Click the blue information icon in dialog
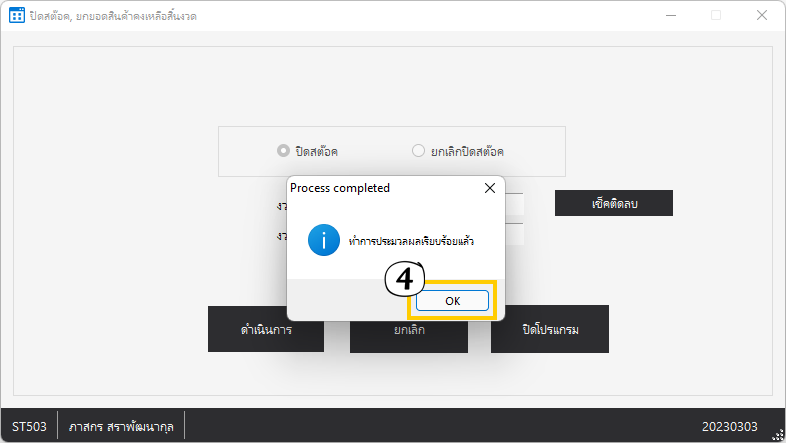 pyautogui.click(x=323, y=240)
